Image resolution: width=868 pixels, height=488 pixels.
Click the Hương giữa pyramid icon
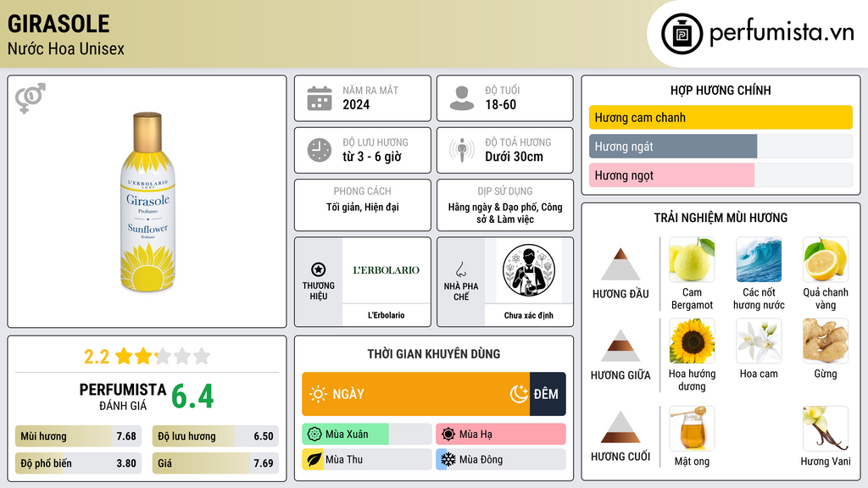pyautogui.click(x=620, y=346)
